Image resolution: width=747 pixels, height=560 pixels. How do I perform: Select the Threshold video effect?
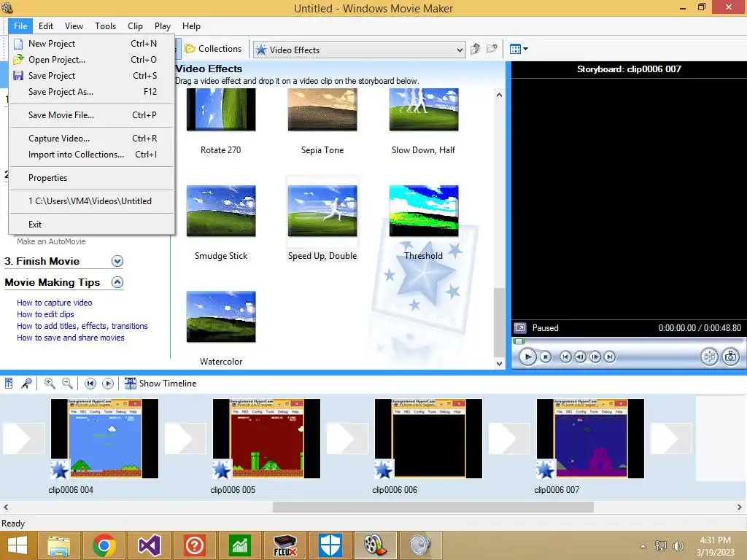(424, 223)
